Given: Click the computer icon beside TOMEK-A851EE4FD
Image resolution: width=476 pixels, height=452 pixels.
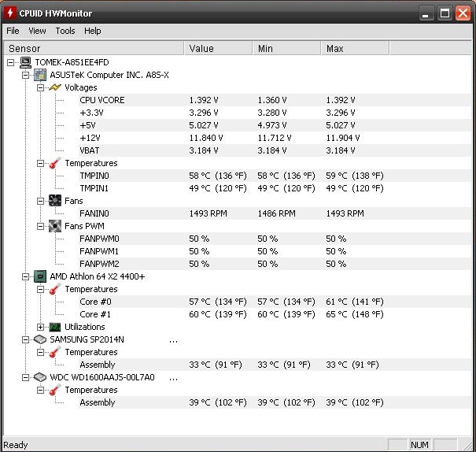Looking at the screenshot, I should [25, 62].
